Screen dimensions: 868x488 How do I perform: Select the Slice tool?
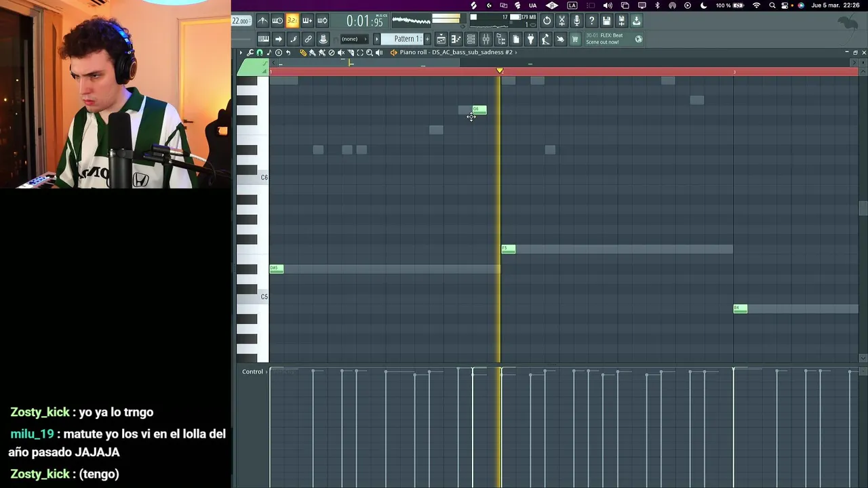(351, 52)
